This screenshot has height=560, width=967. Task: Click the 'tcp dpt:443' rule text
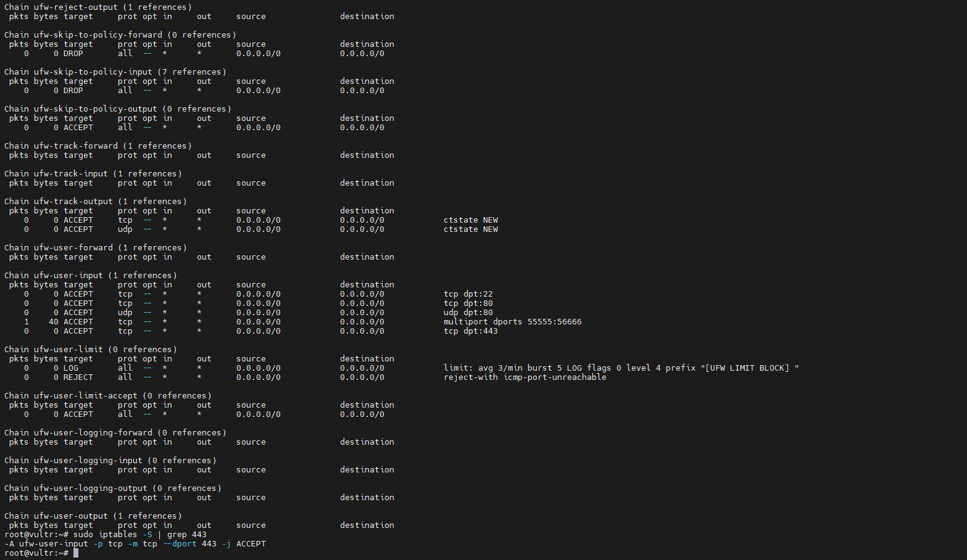click(471, 331)
